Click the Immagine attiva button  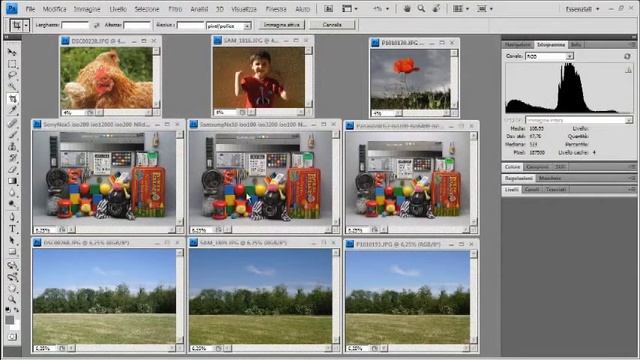click(x=282, y=25)
